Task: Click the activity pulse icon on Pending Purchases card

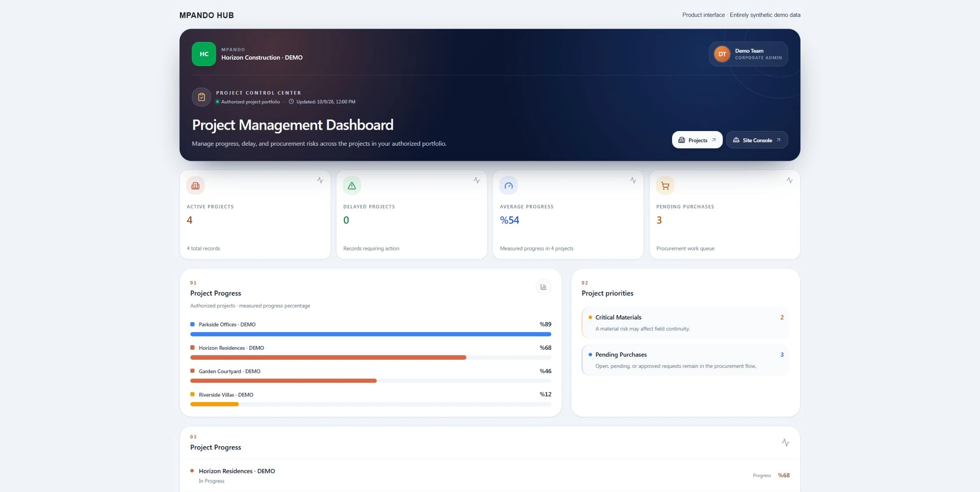Action: pos(790,180)
